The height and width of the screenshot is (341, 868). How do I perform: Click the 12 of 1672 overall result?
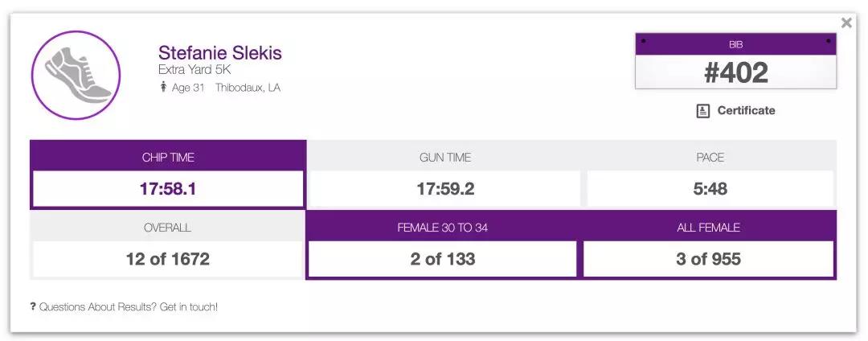167,259
